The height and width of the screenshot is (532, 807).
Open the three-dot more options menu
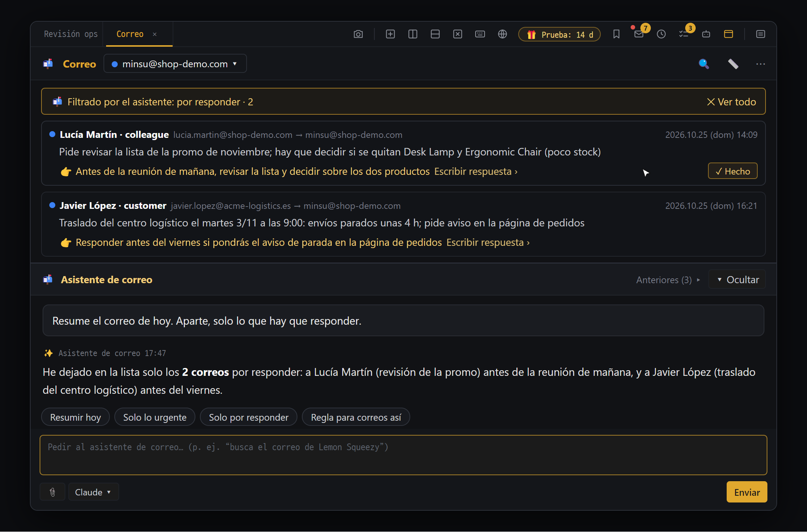(760, 64)
